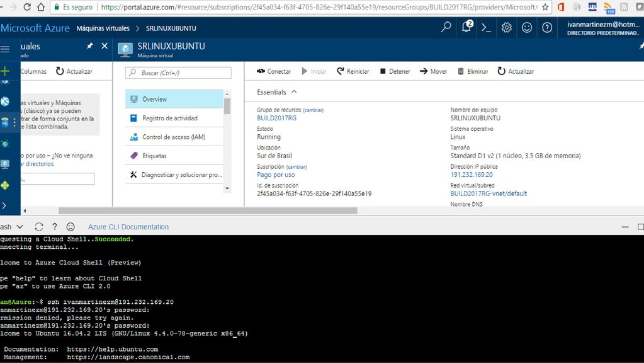The height and width of the screenshot is (363, 644).
Task: Click Detener to stop the VM
Action: (x=395, y=71)
